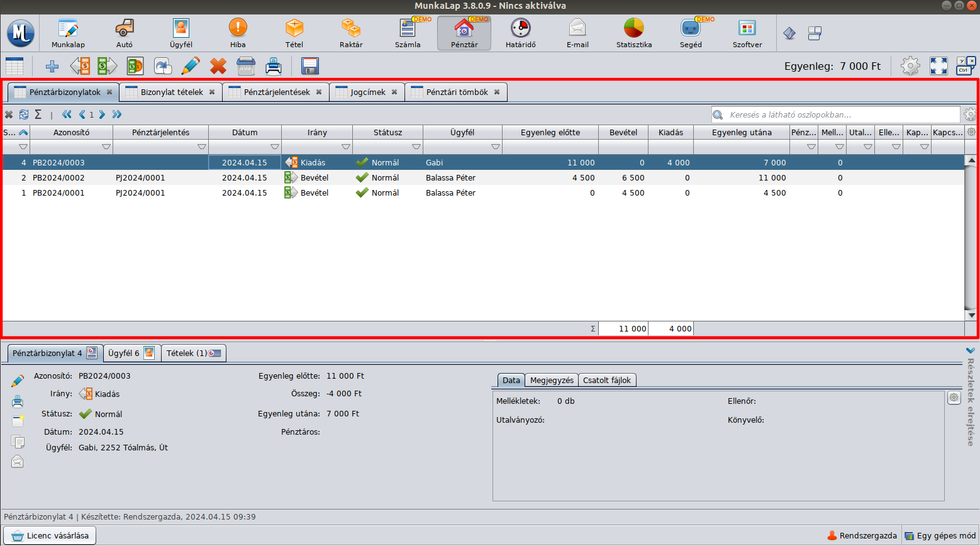Open the Raktár warehouse module
The height and width of the screenshot is (546, 980).
pyautogui.click(x=351, y=33)
